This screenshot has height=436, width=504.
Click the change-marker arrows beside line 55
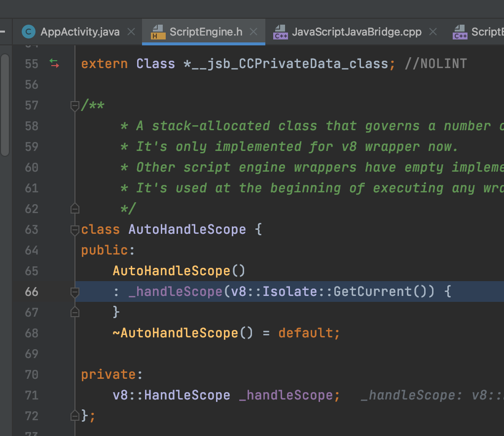pyautogui.click(x=54, y=64)
